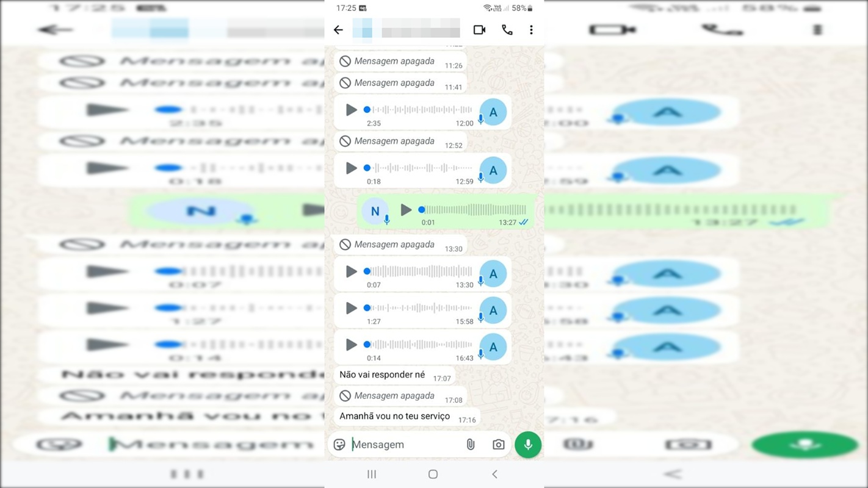This screenshot has height=488, width=868.
Task: Open the three-dot chat options menu
Action: click(530, 29)
